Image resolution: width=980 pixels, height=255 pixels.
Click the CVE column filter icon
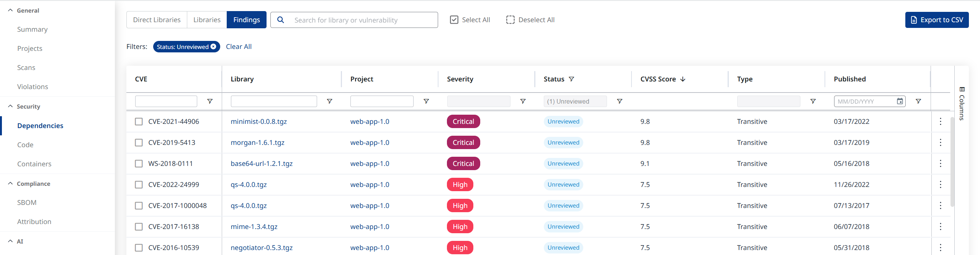[210, 101]
